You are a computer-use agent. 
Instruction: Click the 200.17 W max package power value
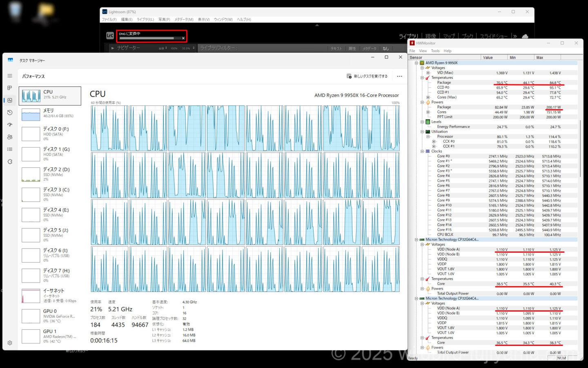[x=553, y=108]
